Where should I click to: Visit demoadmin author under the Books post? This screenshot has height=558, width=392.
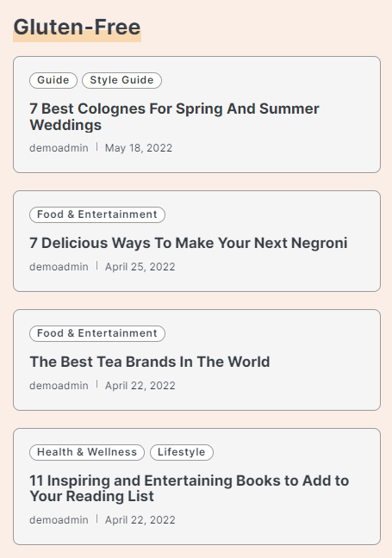(x=59, y=520)
